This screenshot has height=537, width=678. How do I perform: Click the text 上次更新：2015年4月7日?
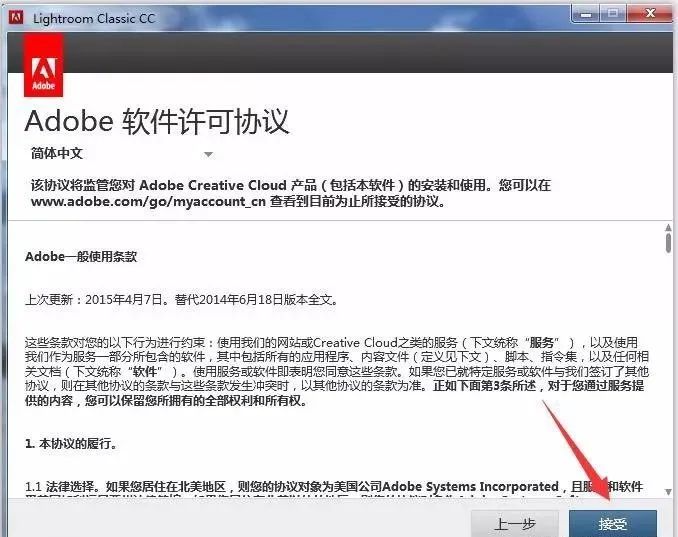tap(94, 300)
